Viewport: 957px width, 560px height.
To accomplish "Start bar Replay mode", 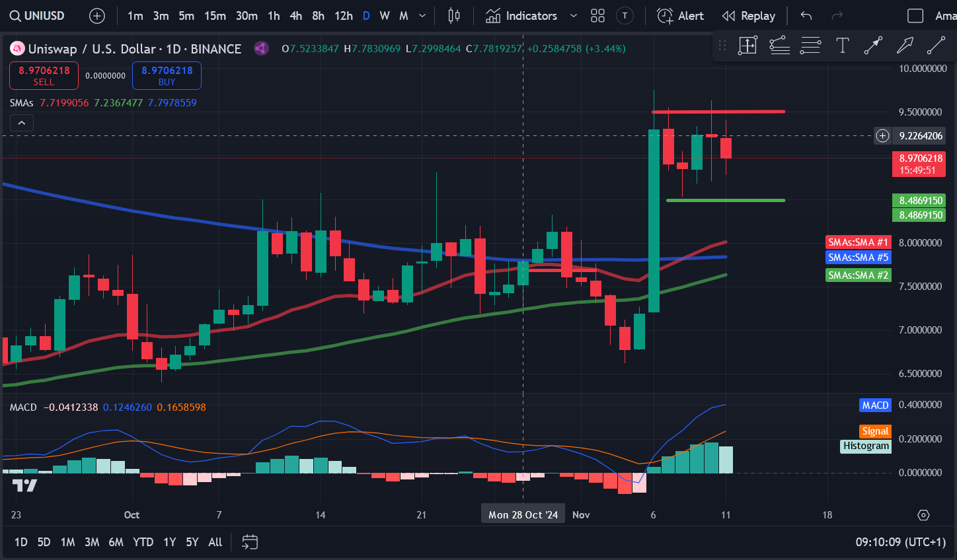I will pyautogui.click(x=748, y=16).
